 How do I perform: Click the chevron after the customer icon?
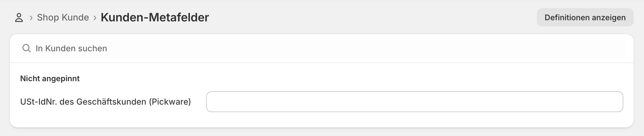31,18
